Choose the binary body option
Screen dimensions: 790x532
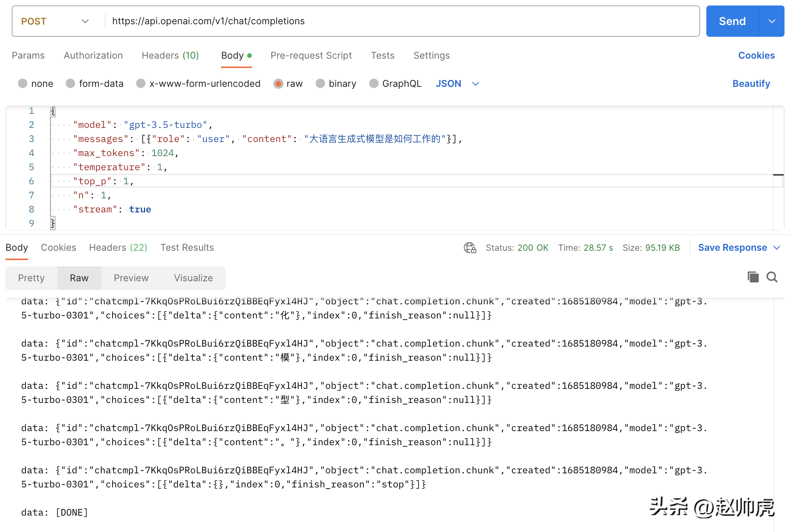click(x=320, y=83)
